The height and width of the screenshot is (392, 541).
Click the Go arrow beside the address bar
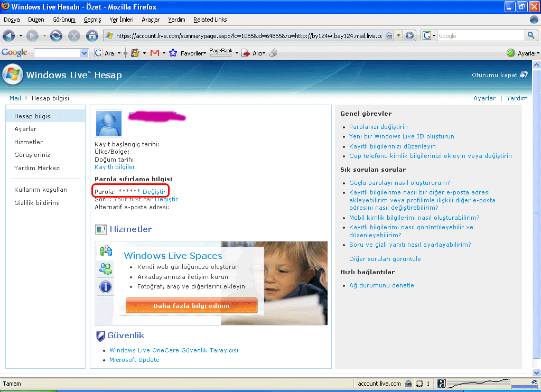click(409, 35)
